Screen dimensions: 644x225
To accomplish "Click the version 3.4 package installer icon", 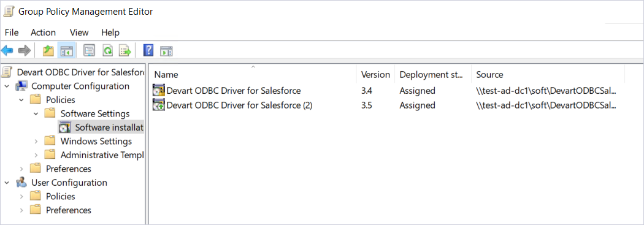I will [158, 91].
